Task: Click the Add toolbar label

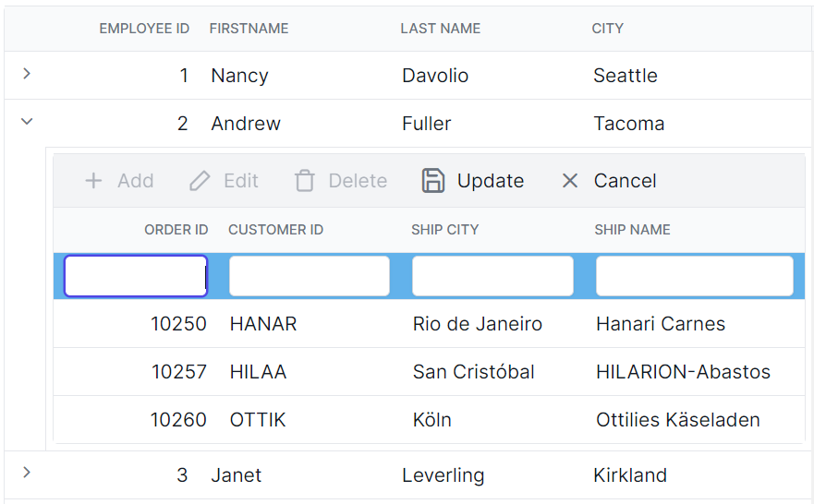Action: pos(136,181)
